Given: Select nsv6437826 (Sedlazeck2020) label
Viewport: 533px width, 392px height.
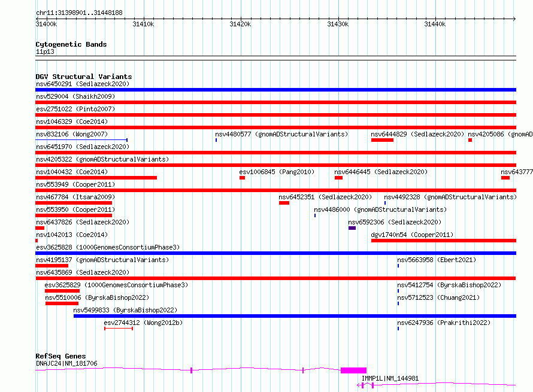Looking at the screenshot, I should pos(83,222).
